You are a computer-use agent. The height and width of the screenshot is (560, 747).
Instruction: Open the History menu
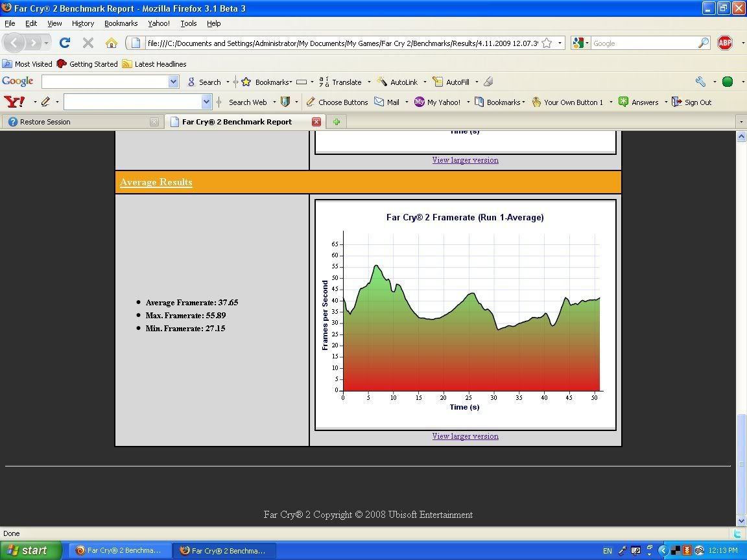click(82, 23)
